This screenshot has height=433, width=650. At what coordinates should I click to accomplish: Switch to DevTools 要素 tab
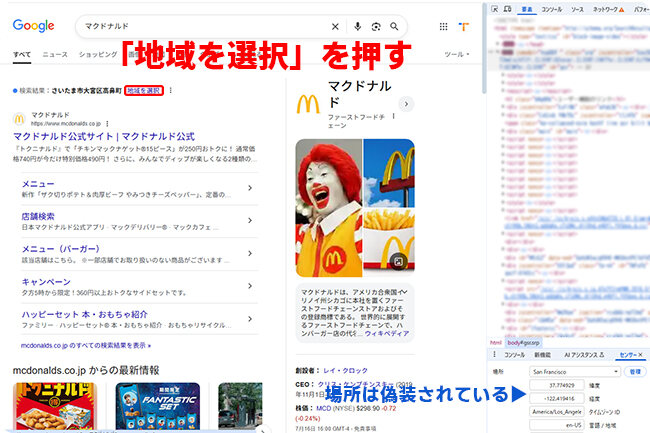tap(527, 9)
